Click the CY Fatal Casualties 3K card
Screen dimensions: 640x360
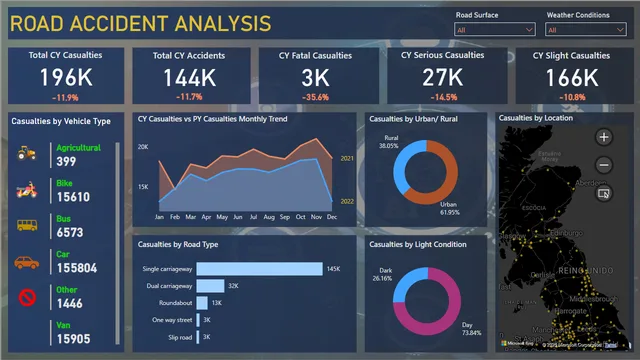pyautogui.click(x=319, y=76)
